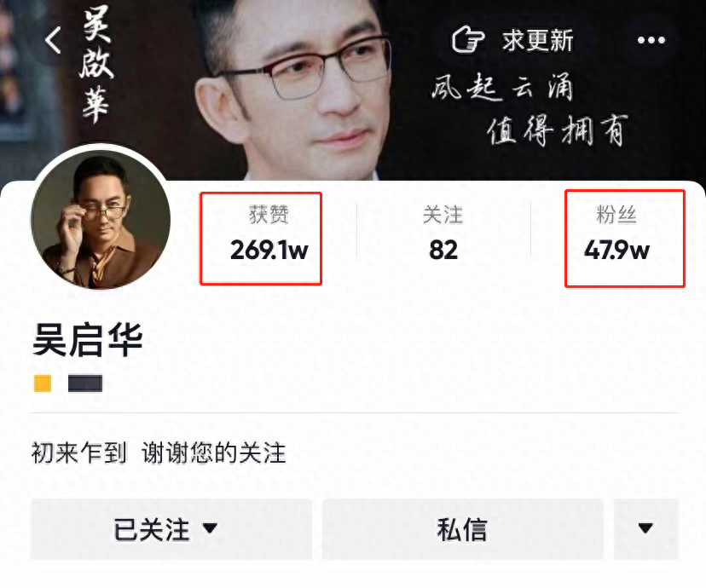Viewport: 706px width, 588px height.
Task: Tap the 风起云涌 text on the cover
Action: point(503,87)
